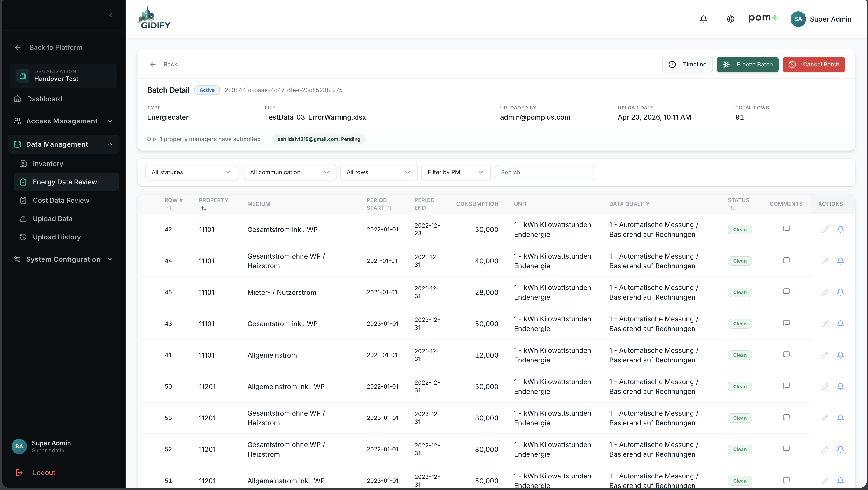Click the Active status badge
The width and height of the screenshot is (868, 490).
coord(207,90)
